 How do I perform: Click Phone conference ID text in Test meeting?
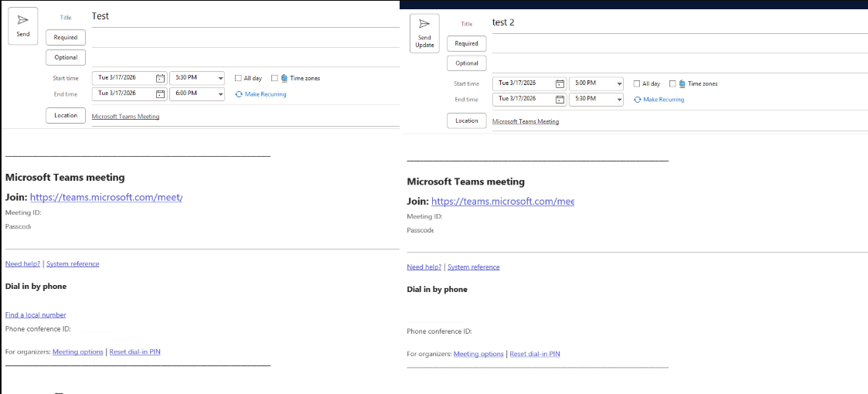point(38,328)
